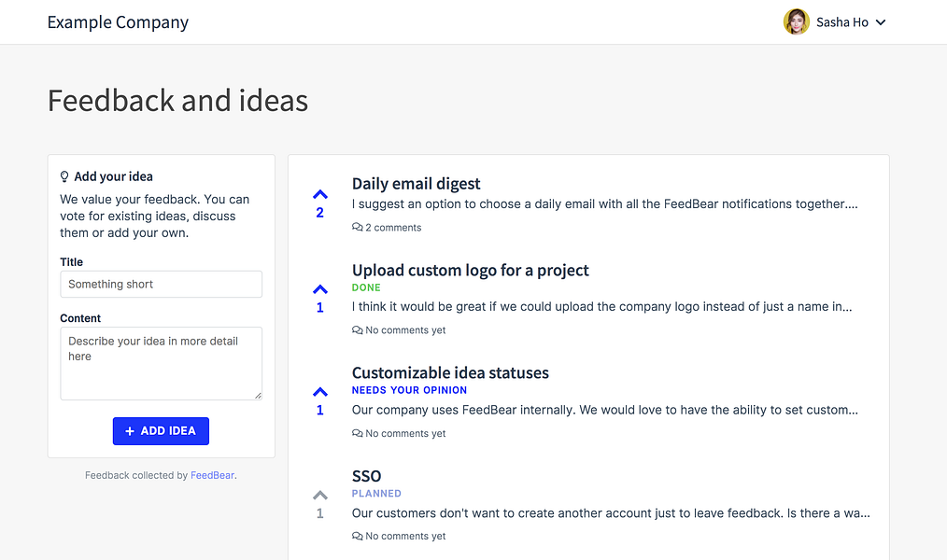Click the Example Company header name

[119, 22]
